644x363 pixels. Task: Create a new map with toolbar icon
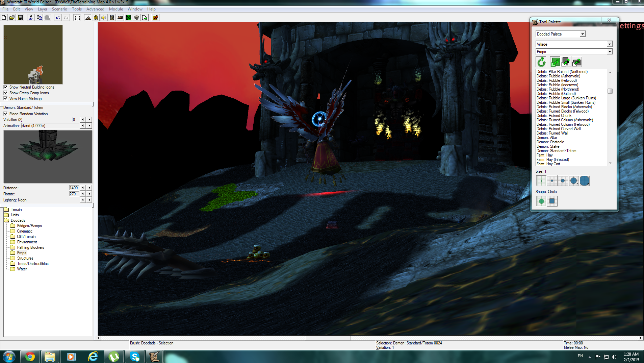tap(4, 18)
